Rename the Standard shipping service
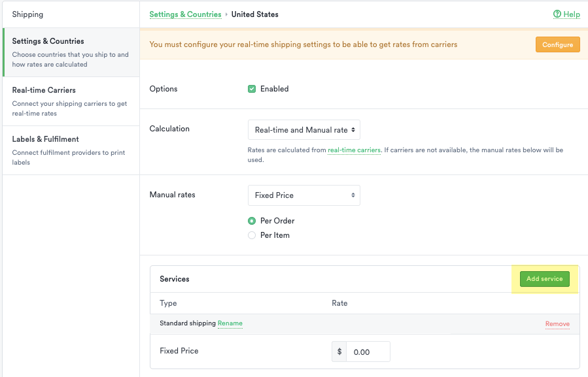This screenshot has height=377, width=588. click(x=230, y=323)
